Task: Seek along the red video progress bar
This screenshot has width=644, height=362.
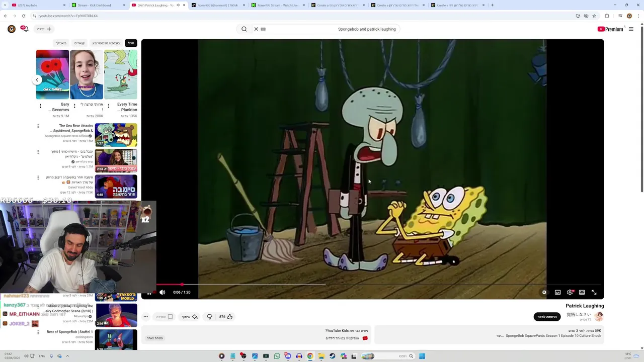Action: point(372,285)
